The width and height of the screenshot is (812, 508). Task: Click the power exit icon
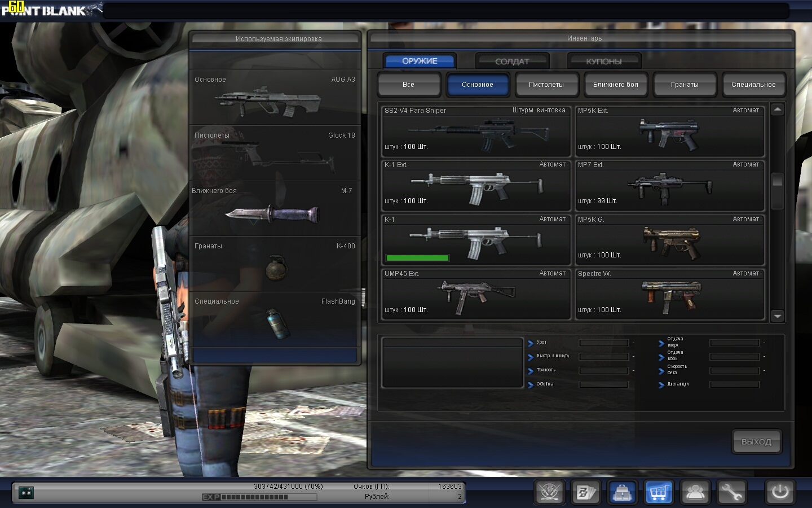tap(780, 492)
